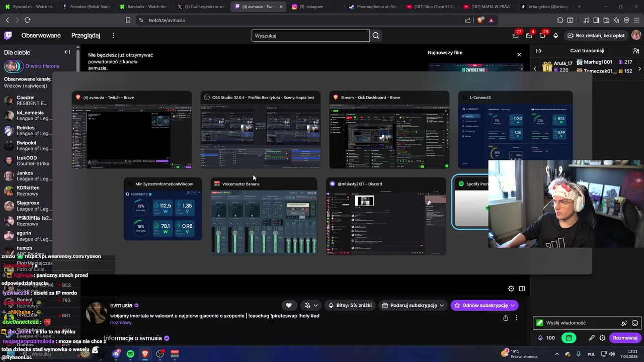Bookmark this page icon
This screenshot has width=644, height=362.
pyautogui.click(x=128, y=20)
